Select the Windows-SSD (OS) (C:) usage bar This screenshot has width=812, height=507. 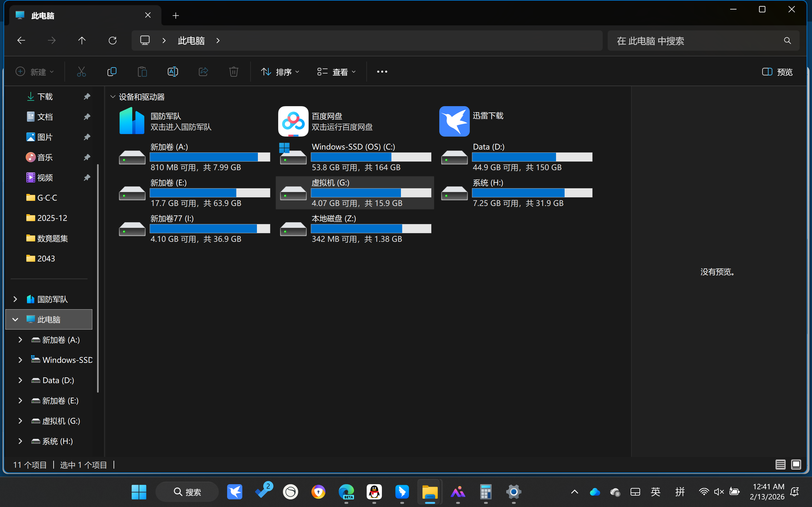pyautogui.click(x=371, y=157)
